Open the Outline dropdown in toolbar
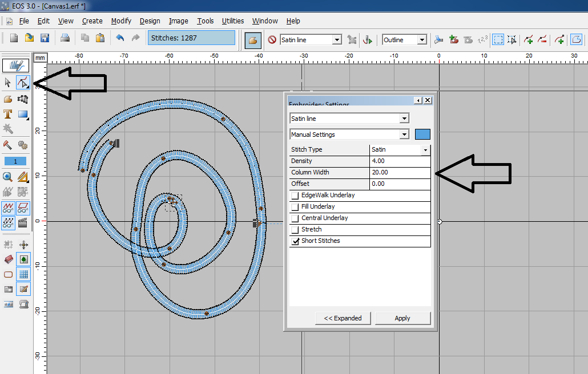Viewport: 588px width, 374px height. point(422,40)
